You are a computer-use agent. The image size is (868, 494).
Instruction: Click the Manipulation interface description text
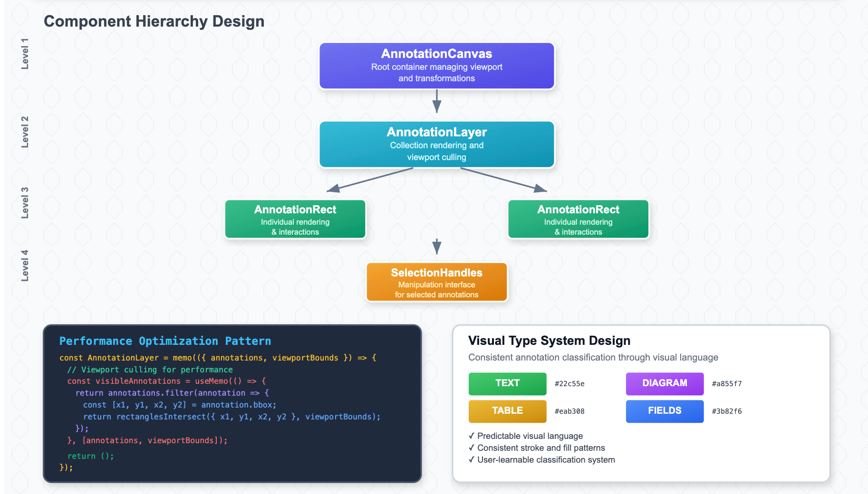point(436,290)
